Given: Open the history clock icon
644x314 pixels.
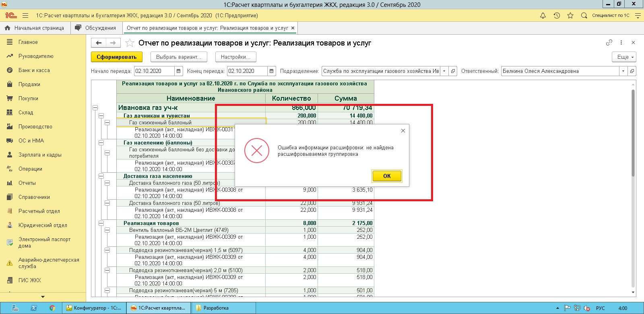Looking at the screenshot, I should click(557, 16).
